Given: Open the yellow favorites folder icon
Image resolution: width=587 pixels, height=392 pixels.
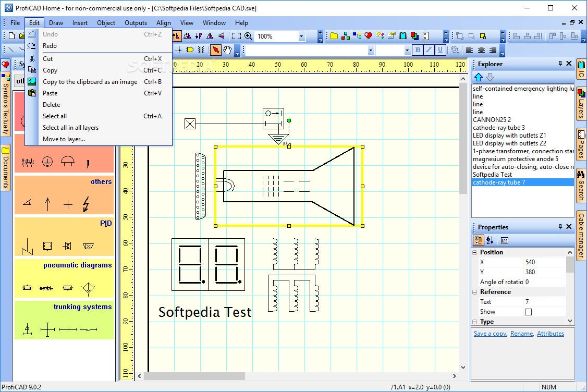Looking at the screenshot, I should (x=334, y=35).
